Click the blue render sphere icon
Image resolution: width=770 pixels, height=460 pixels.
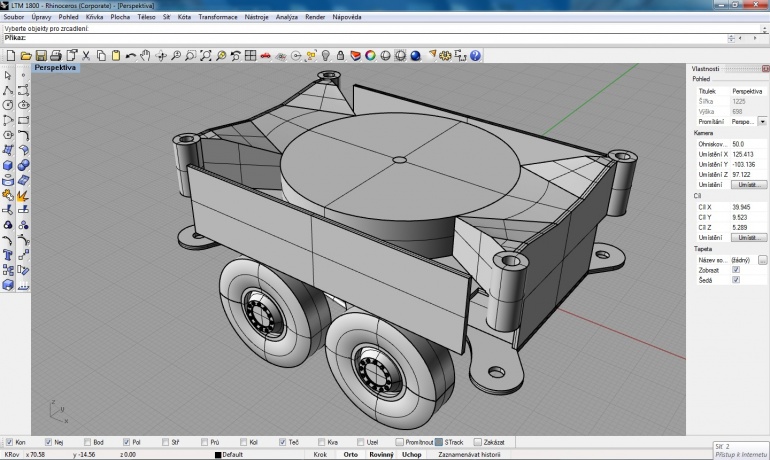click(415, 55)
